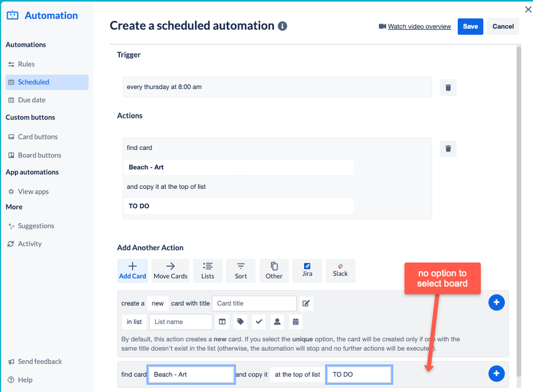This screenshot has width=533, height=392.
Task: Select the member assignment icon
Action: coord(277,322)
